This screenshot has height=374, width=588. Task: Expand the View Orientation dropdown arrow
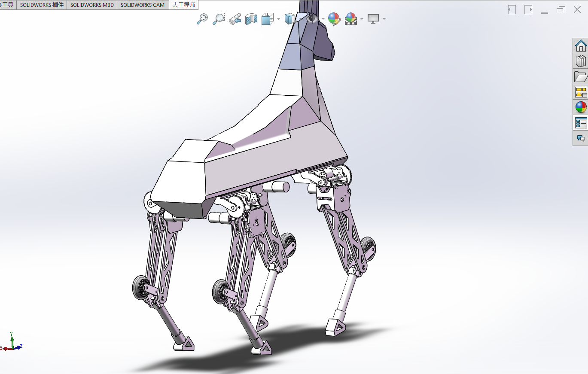click(x=278, y=19)
